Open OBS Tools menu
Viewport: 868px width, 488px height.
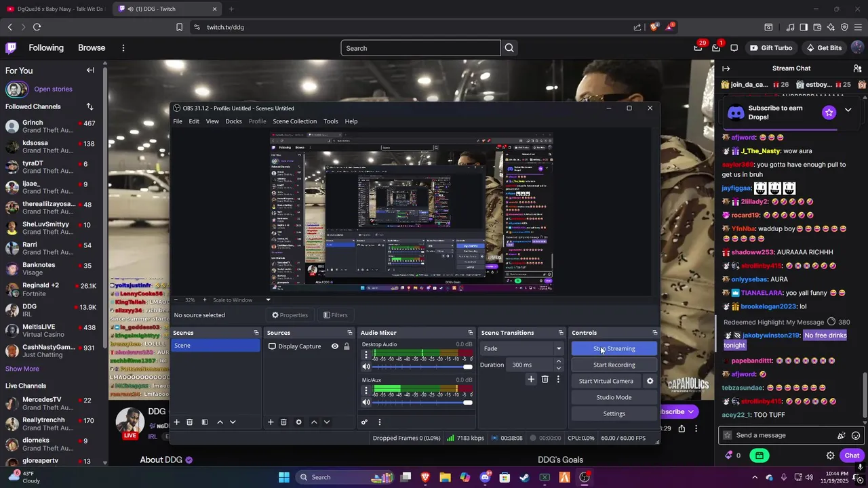pyautogui.click(x=330, y=121)
